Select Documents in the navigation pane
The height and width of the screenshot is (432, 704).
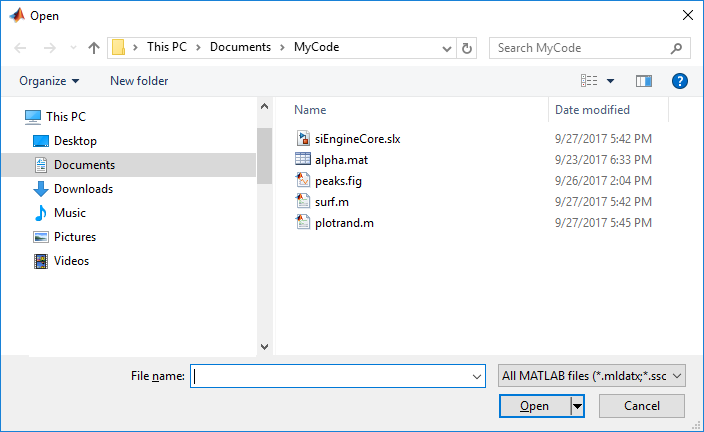pyautogui.click(x=129, y=165)
